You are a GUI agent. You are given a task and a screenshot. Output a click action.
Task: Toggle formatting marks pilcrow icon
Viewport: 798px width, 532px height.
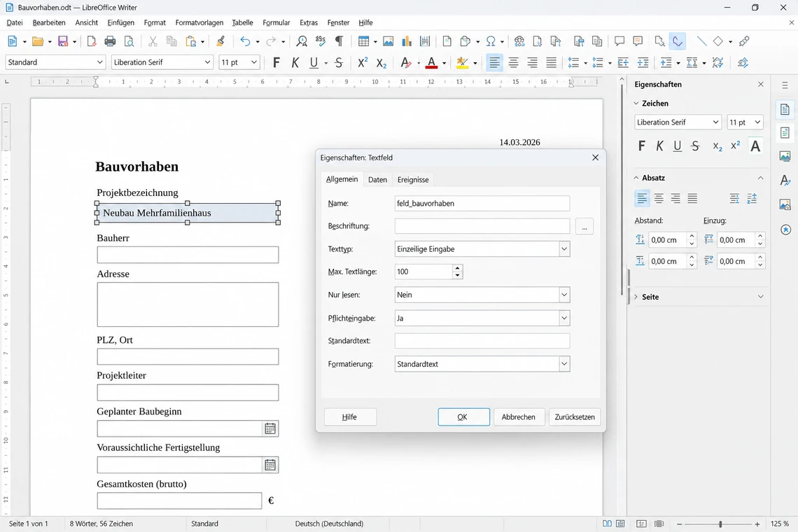coord(339,41)
